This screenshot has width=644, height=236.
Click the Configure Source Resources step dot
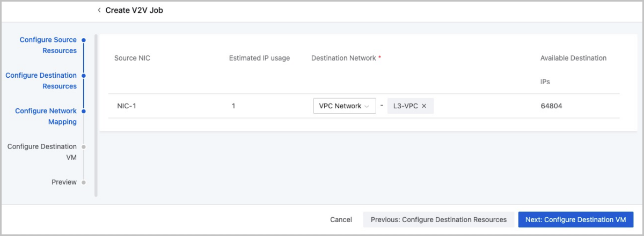(84, 40)
